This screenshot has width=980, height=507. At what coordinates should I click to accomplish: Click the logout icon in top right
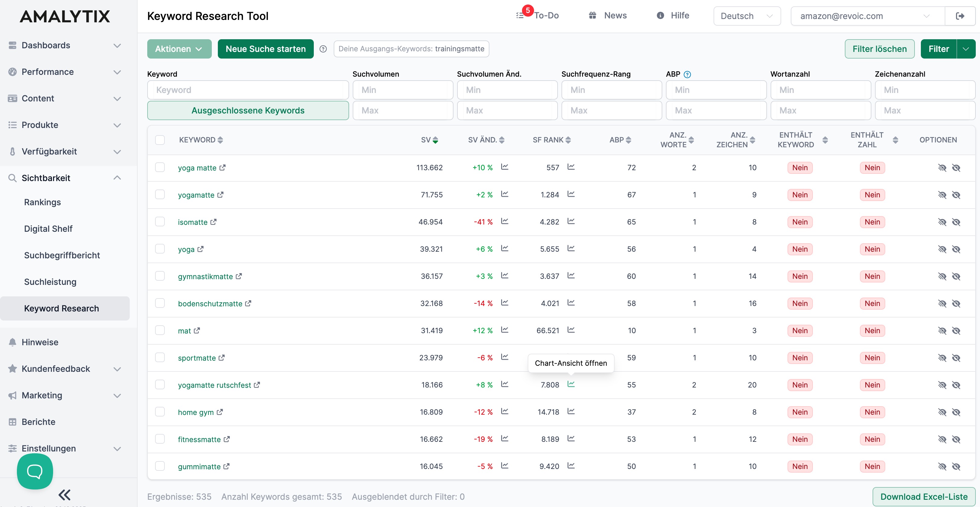tap(959, 16)
